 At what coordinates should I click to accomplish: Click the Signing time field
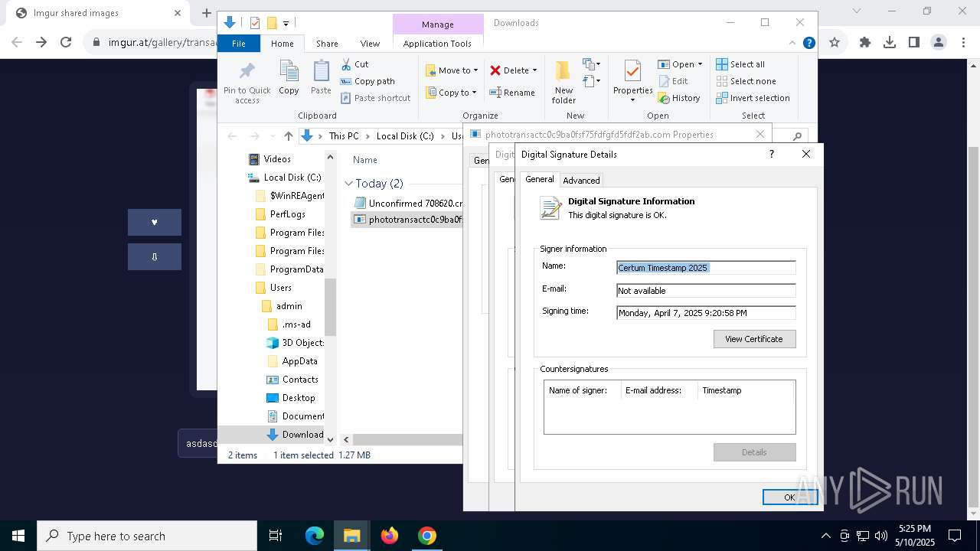pyautogui.click(x=706, y=313)
